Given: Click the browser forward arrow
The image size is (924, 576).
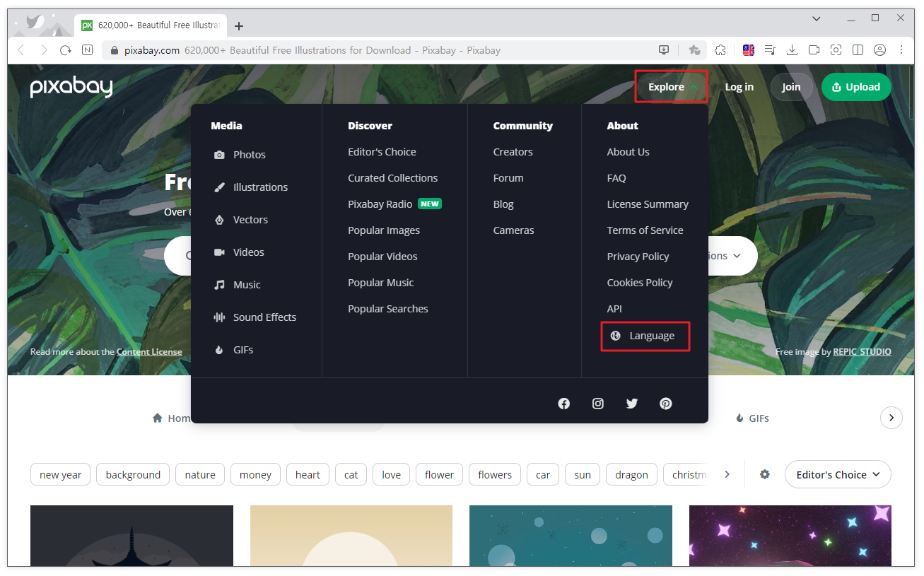Looking at the screenshot, I should (44, 50).
